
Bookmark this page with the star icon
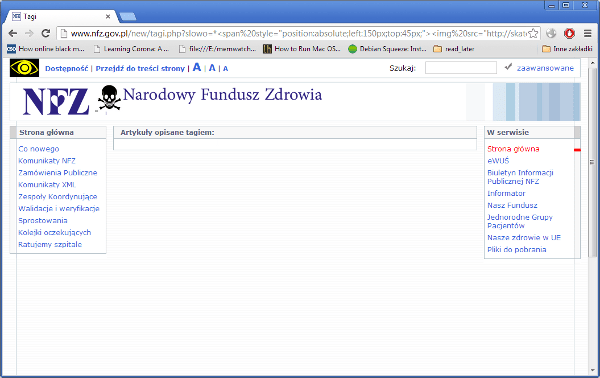[533, 34]
